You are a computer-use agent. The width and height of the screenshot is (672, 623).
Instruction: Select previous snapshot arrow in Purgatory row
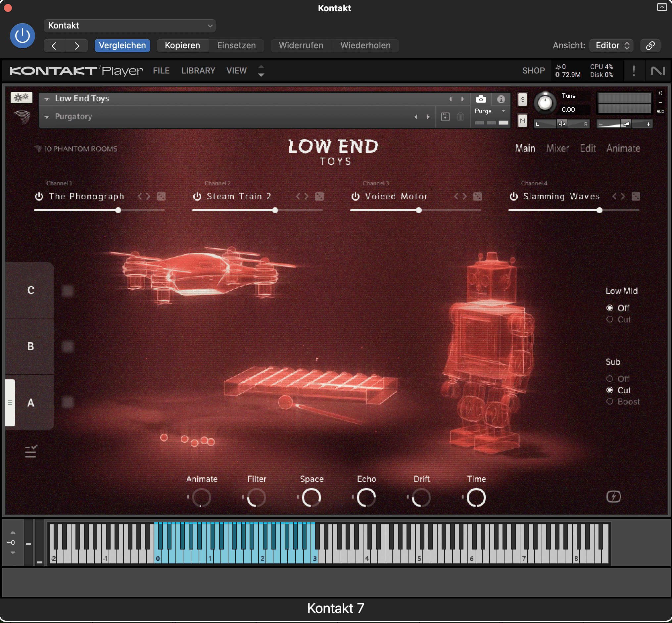(416, 117)
